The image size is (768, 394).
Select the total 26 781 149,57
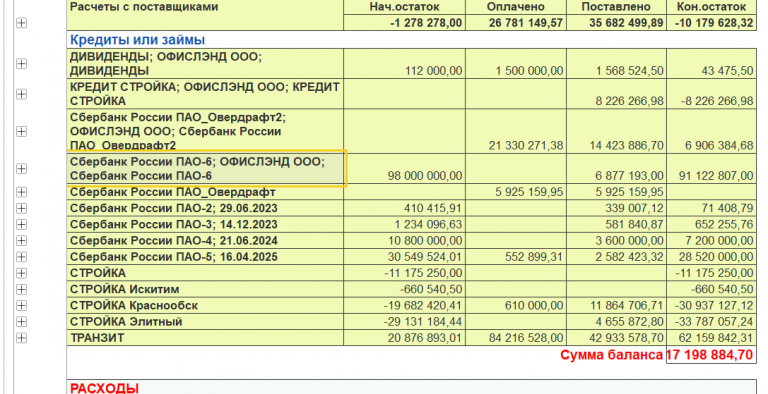pos(515,23)
